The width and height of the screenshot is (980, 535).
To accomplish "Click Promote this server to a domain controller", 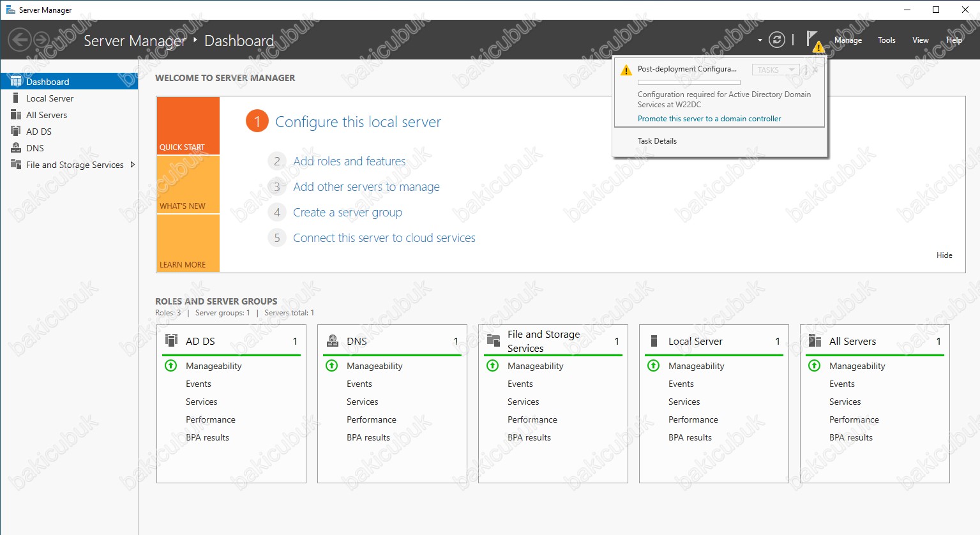I will coord(709,119).
